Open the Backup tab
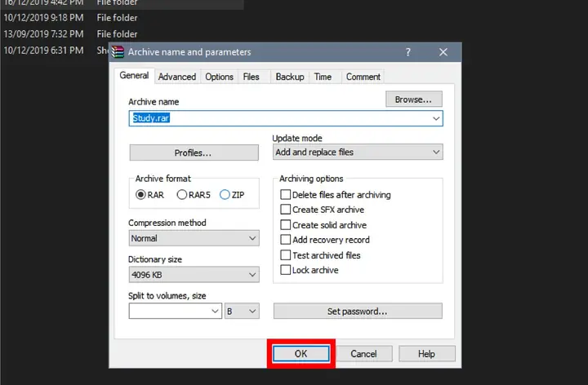This screenshot has height=385, width=588. [x=289, y=77]
